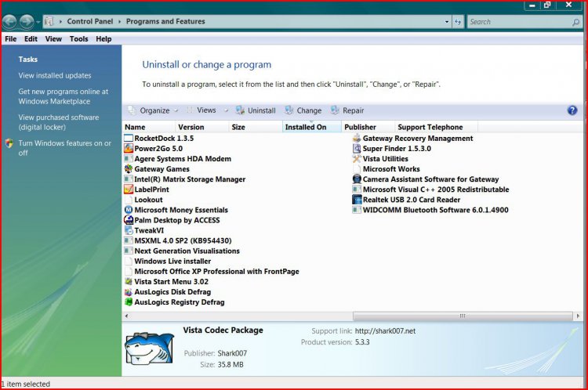588x390 pixels.
Task: Click the Vista Utilities tools icon
Action: pos(357,158)
